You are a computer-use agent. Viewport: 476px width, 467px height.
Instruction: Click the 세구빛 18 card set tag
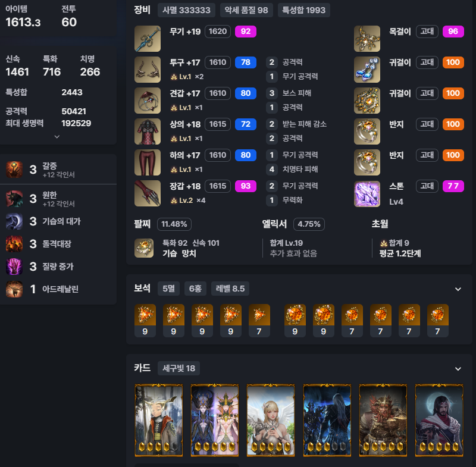(179, 368)
